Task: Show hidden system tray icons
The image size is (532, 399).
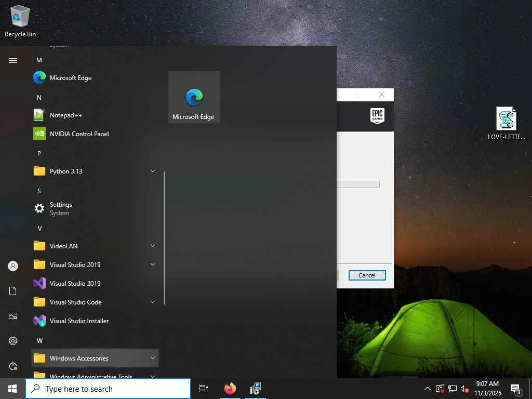Action: (428, 389)
